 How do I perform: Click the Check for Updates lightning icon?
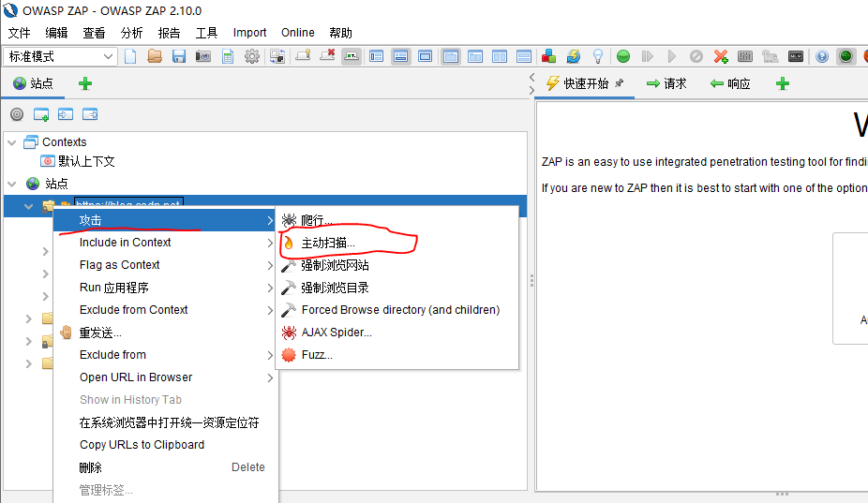574,56
